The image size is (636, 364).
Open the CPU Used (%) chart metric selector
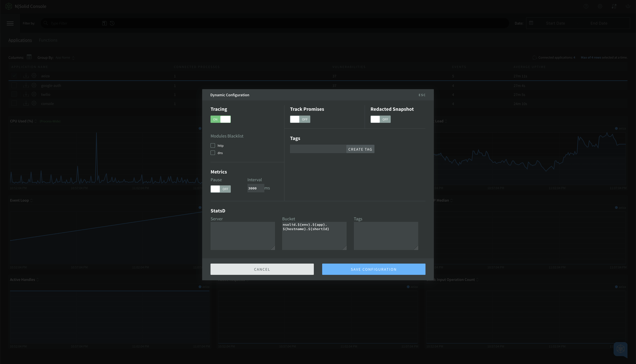coord(36,121)
